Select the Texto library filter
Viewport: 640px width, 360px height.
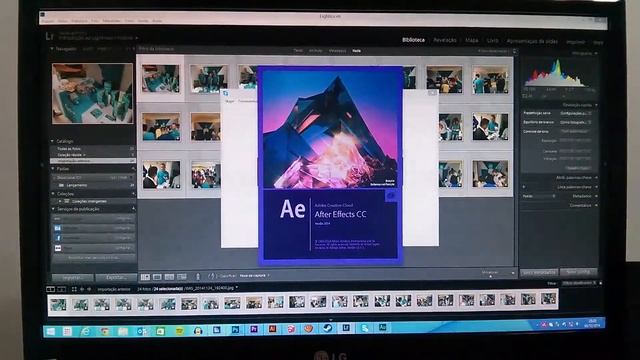[298, 51]
